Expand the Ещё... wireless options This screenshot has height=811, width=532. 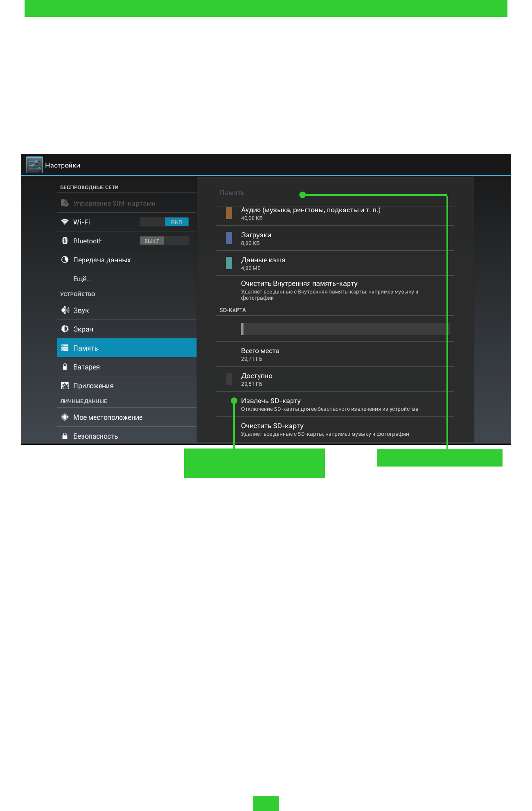pyautogui.click(x=82, y=279)
